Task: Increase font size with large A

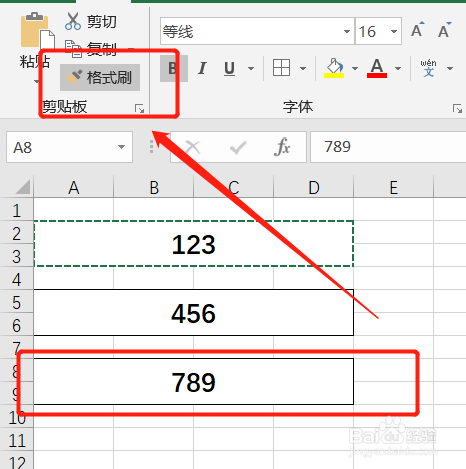Action: click(418, 31)
